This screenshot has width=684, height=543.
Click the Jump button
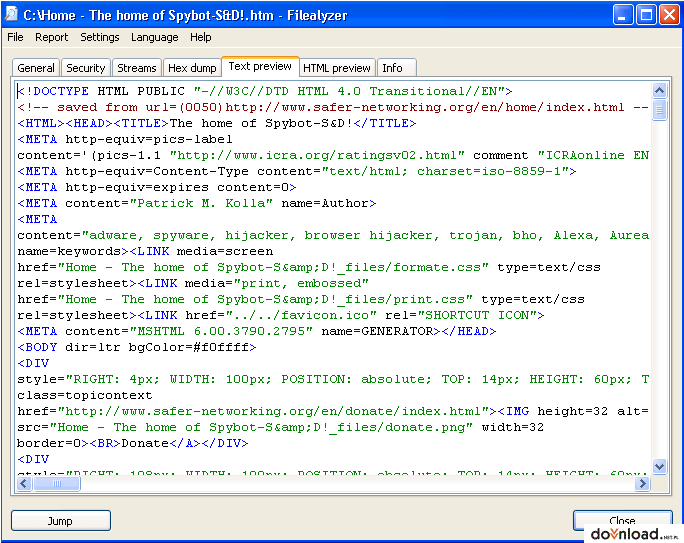pyautogui.click(x=61, y=521)
